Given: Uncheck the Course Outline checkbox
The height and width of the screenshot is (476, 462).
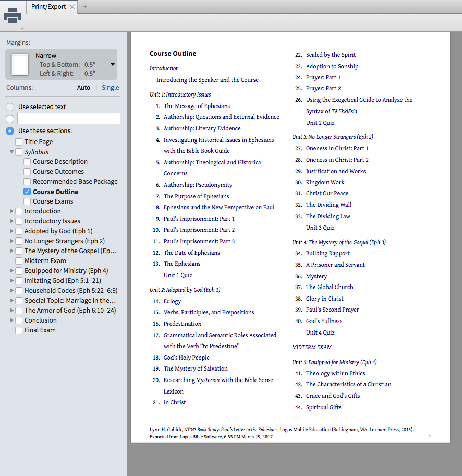Looking at the screenshot, I should pyautogui.click(x=27, y=192).
